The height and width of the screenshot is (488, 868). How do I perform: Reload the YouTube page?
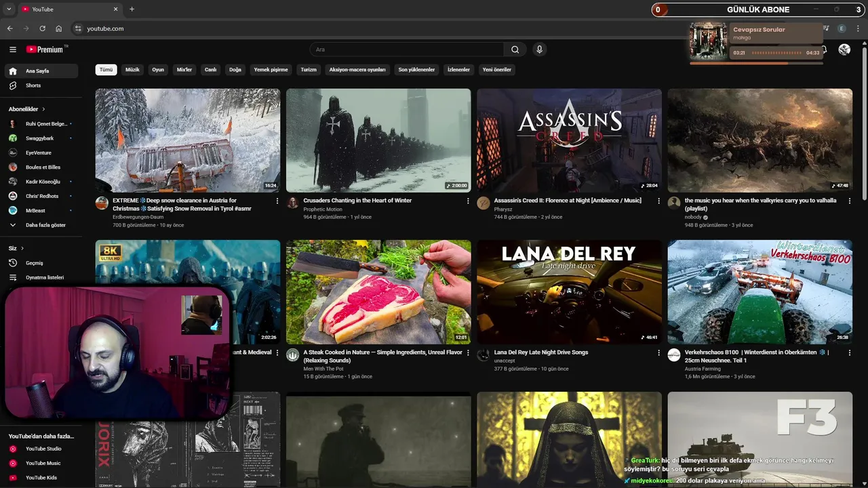[x=42, y=28]
